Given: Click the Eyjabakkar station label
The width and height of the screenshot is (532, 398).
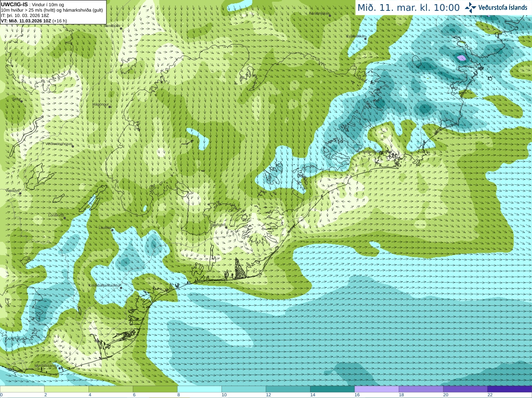Looking at the screenshot, I should 356,36.
